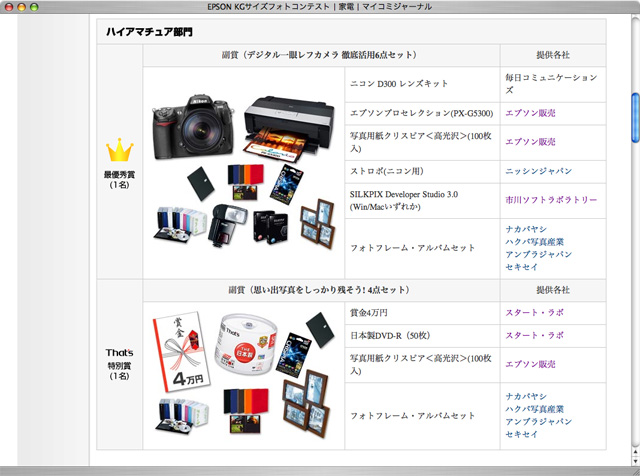Click the Epson PX-G5300 printer image

[289, 128]
